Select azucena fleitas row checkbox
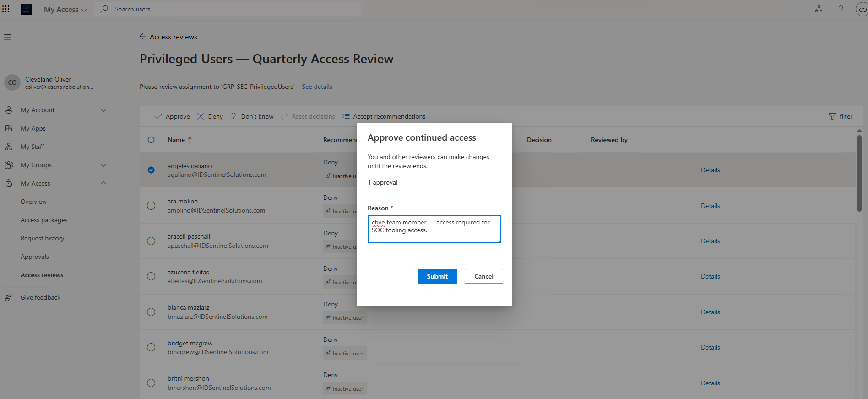 click(151, 276)
